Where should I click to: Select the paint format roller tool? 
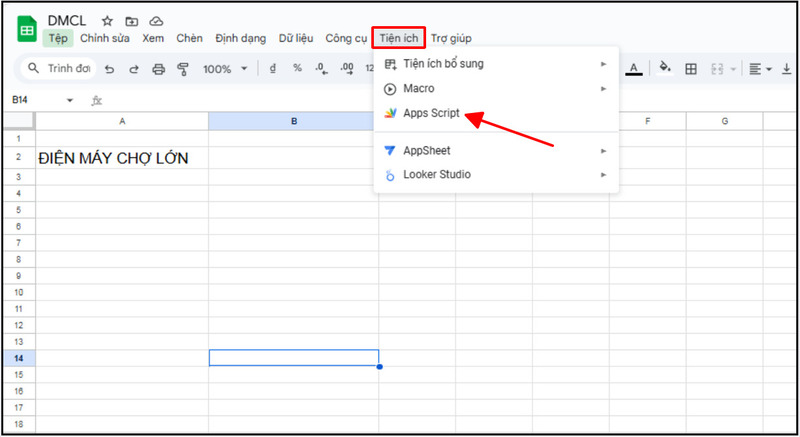click(x=183, y=69)
